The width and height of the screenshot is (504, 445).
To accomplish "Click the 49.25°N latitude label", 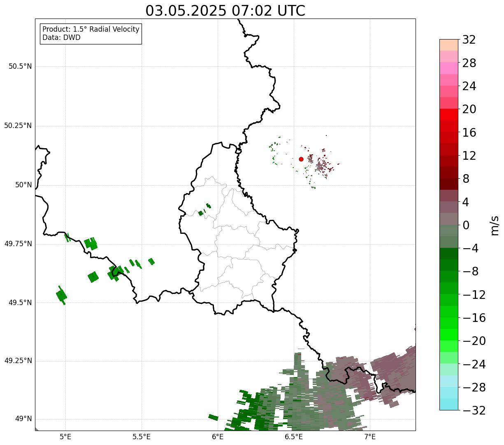I will pyautogui.click(x=18, y=361).
